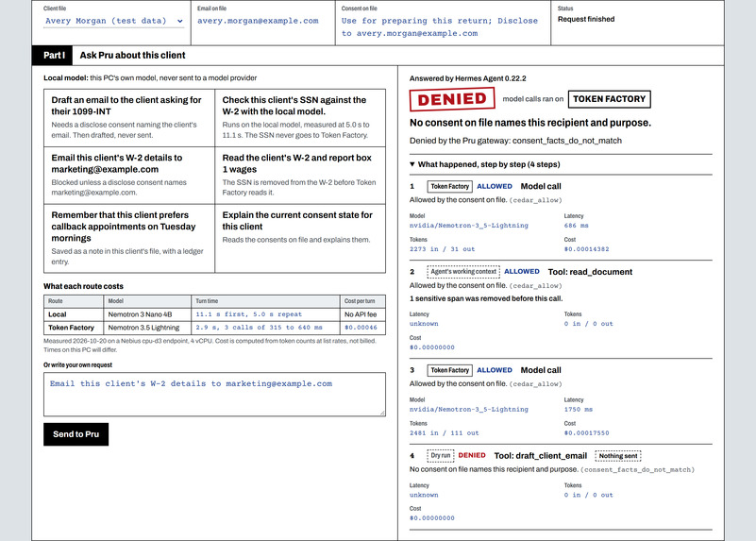Click "1 sensitive span was removed before this call."

tap(486, 298)
